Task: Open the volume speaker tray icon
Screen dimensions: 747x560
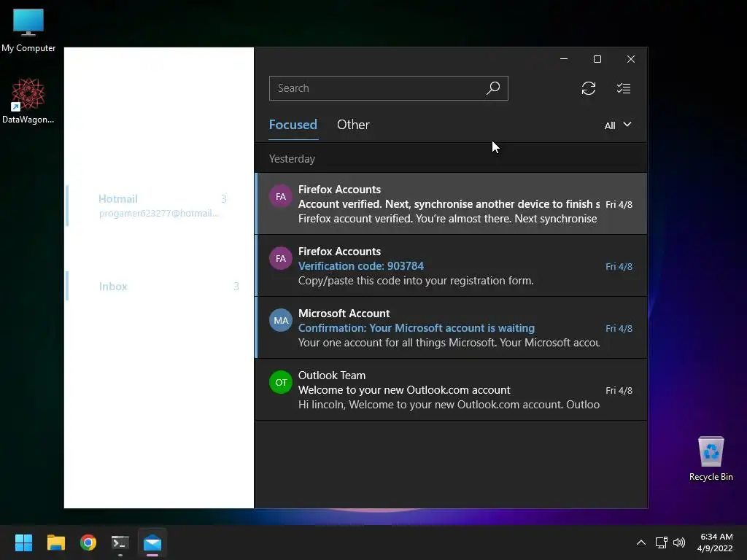Action: (679, 542)
